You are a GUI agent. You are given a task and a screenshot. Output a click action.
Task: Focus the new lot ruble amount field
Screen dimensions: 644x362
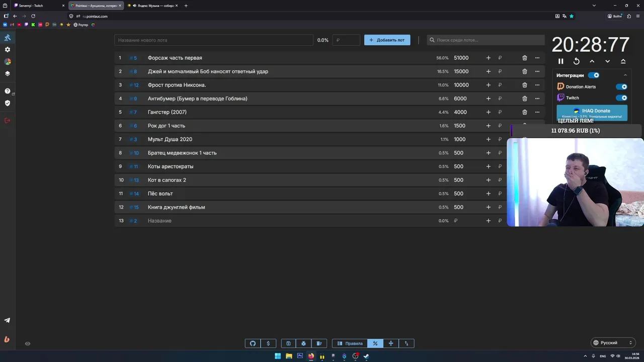347,40
